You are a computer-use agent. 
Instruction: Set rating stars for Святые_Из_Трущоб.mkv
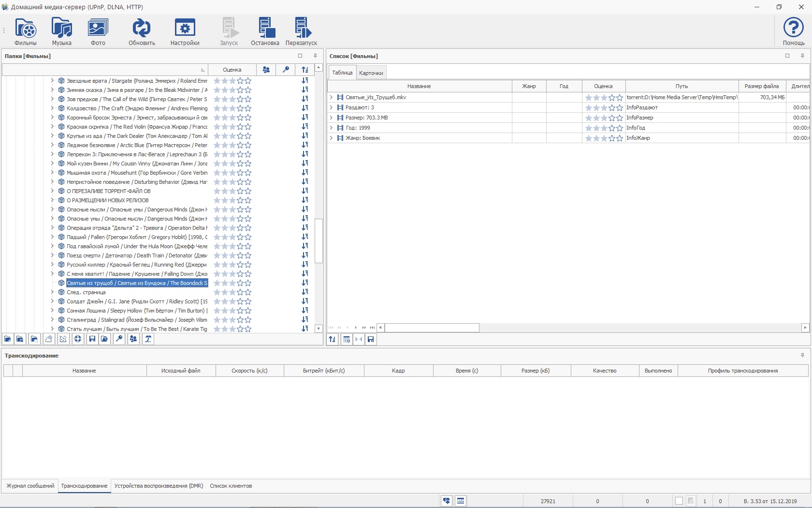pyautogui.click(x=604, y=98)
